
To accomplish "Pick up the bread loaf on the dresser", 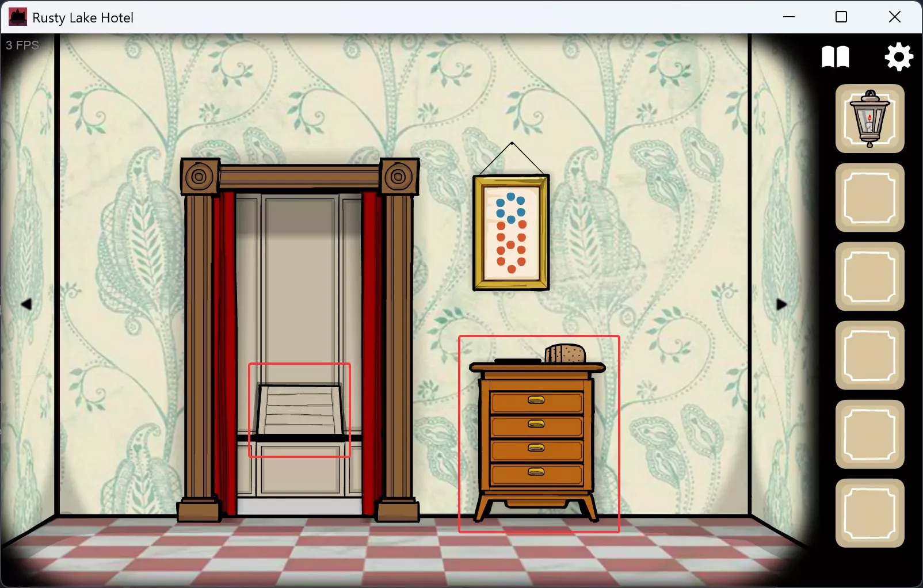I will pyautogui.click(x=565, y=353).
